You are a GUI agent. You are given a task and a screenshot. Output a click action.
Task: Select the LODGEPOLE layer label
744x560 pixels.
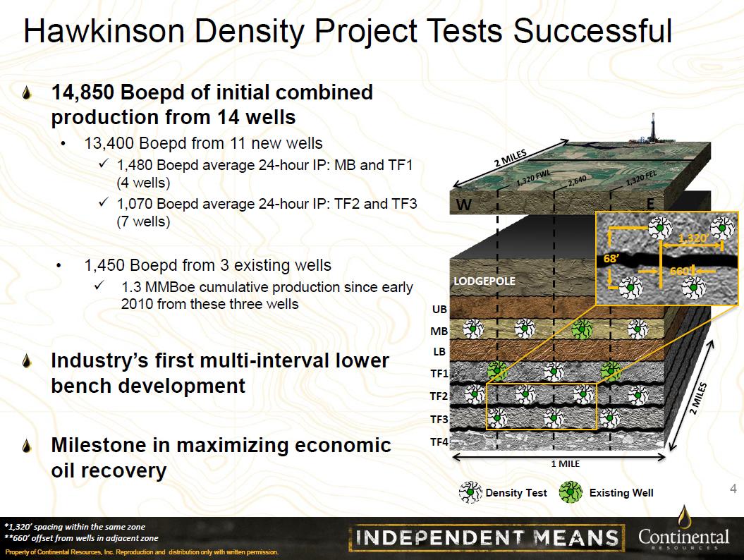484,281
